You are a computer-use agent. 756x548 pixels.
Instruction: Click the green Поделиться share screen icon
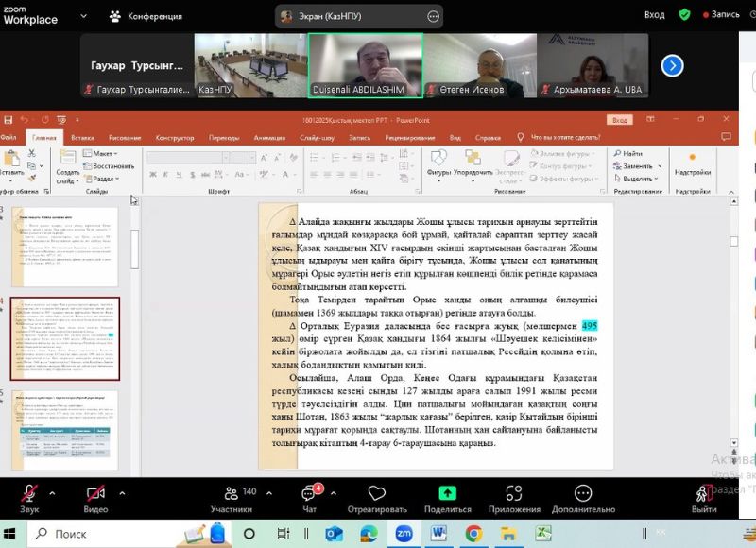(447, 495)
